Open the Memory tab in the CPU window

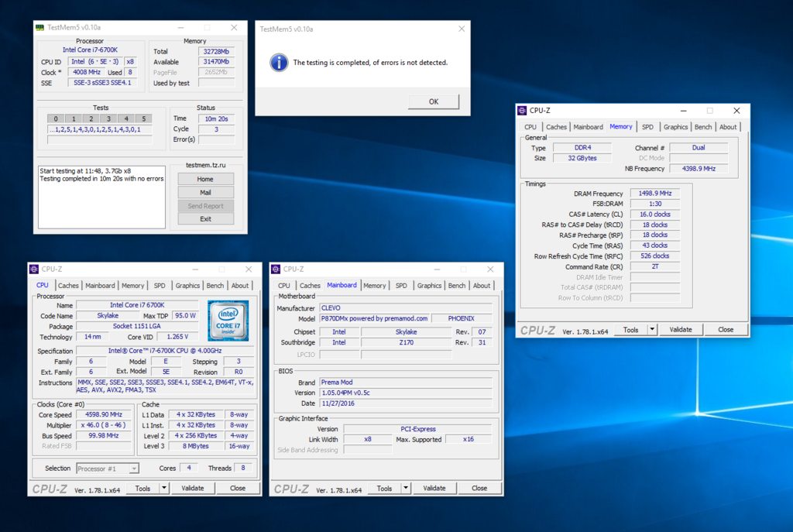point(132,286)
